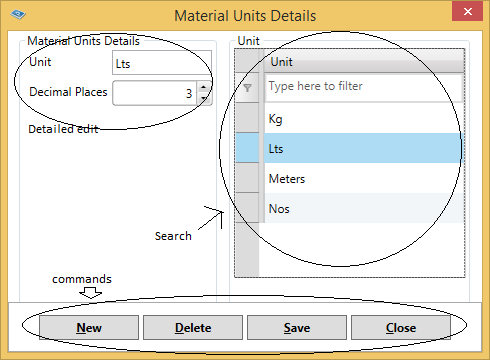
Task: Click the filter funnel icon
Action: (x=247, y=88)
